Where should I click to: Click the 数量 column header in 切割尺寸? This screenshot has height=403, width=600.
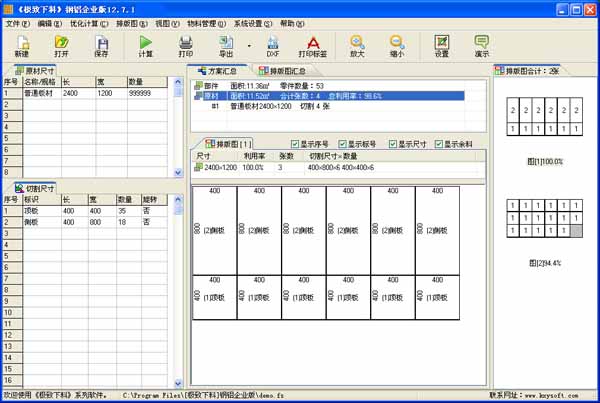coord(129,199)
